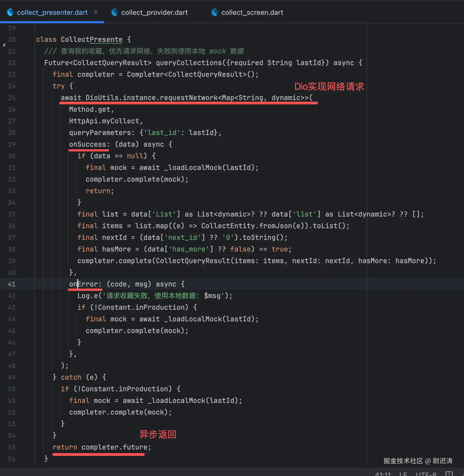This screenshot has height=476, width=464.
Task: Click "_loadLocalMock(lastId)" on line 31
Action: (209, 168)
